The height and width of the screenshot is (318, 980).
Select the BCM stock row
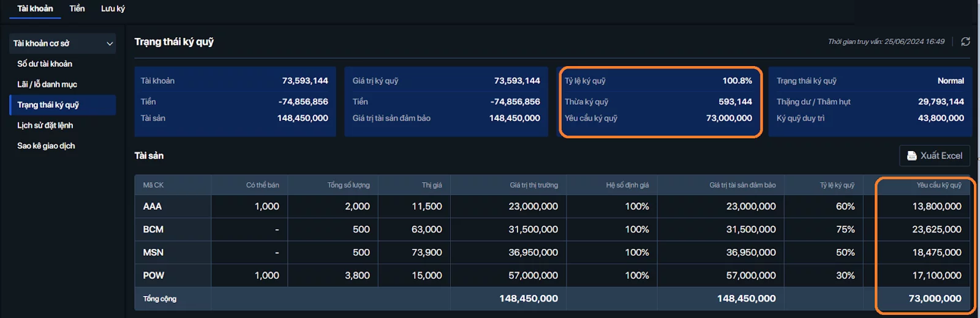pos(552,230)
